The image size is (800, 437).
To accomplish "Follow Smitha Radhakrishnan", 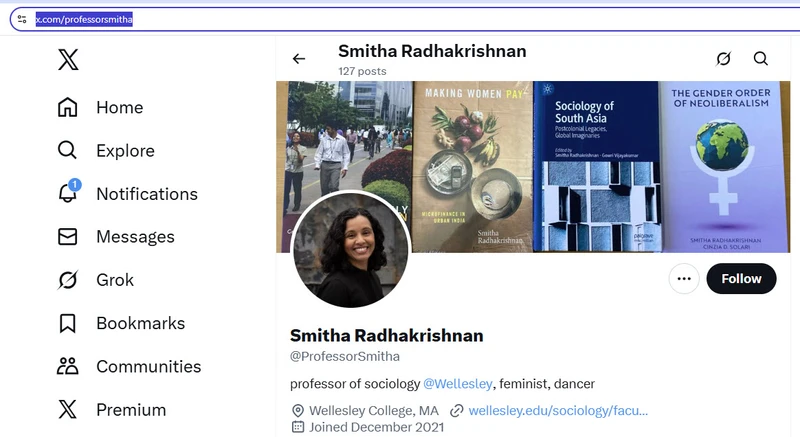I will click(x=741, y=278).
